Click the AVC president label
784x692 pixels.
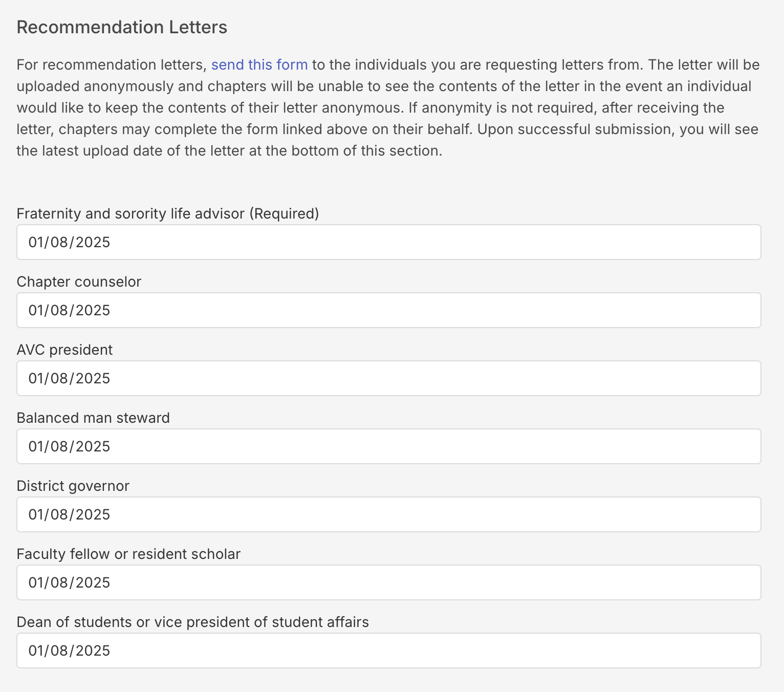64,350
